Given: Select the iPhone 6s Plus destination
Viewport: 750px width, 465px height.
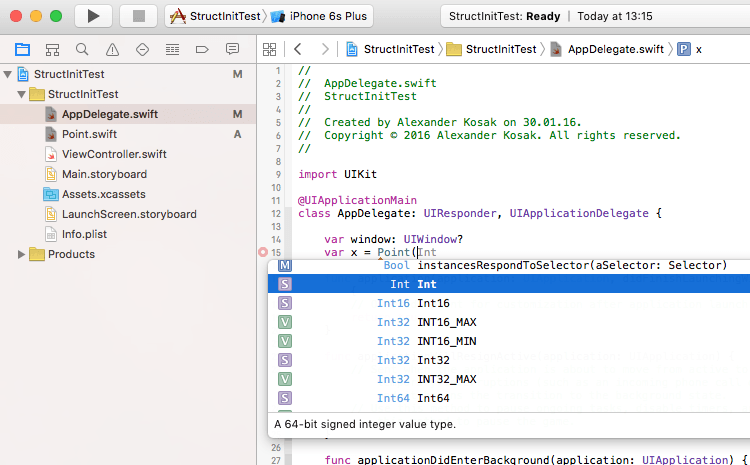Looking at the screenshot, I should coord(327,16).
